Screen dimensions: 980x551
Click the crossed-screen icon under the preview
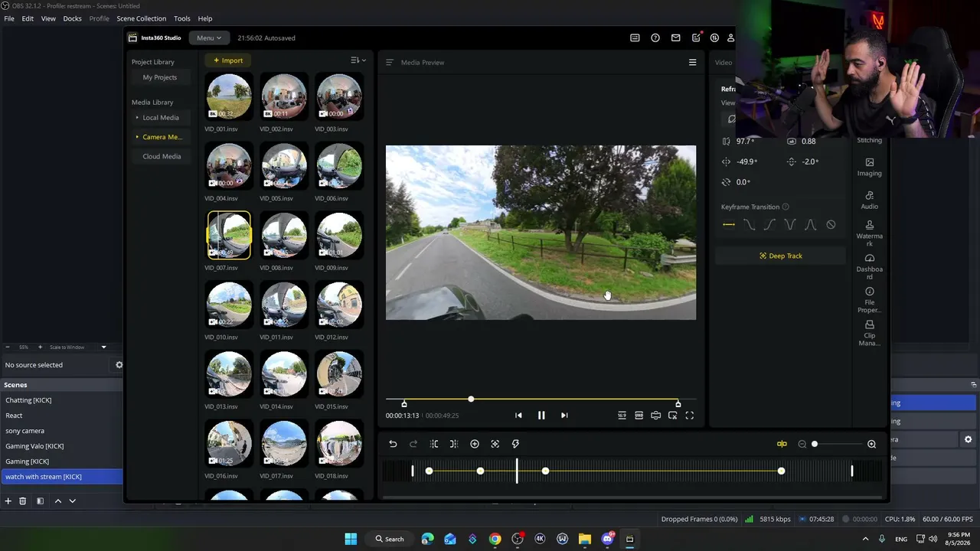pos(672,416)
